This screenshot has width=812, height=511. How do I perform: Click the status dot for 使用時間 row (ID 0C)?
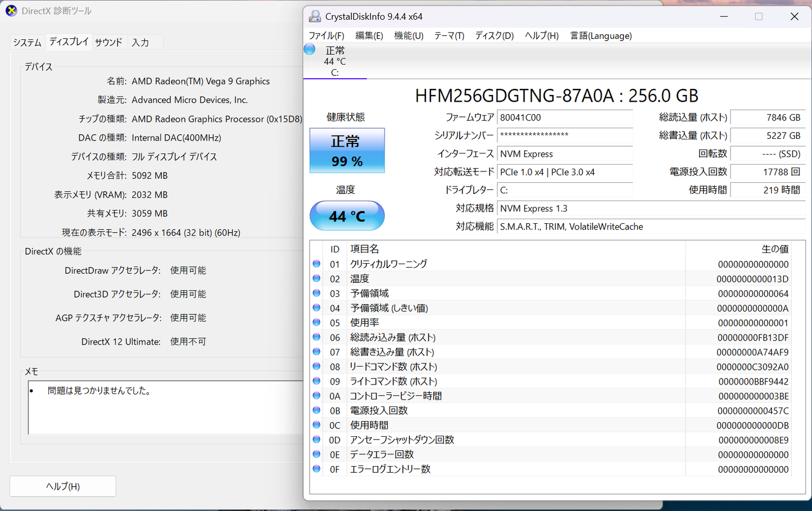click(x=316, y=424)
